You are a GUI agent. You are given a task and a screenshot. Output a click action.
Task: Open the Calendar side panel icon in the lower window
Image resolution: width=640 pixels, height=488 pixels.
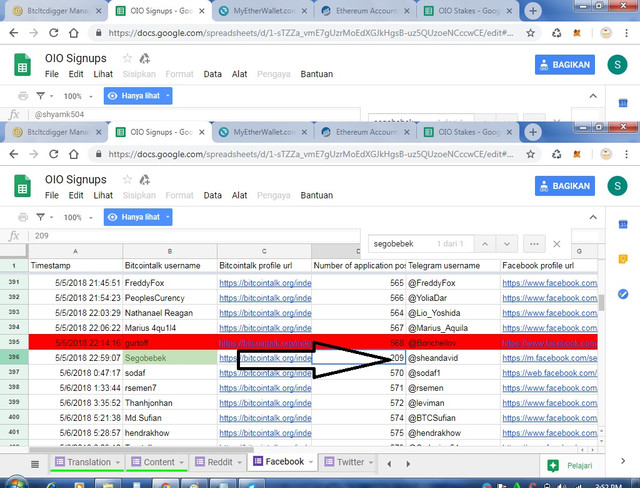click(x=623, y=224)
